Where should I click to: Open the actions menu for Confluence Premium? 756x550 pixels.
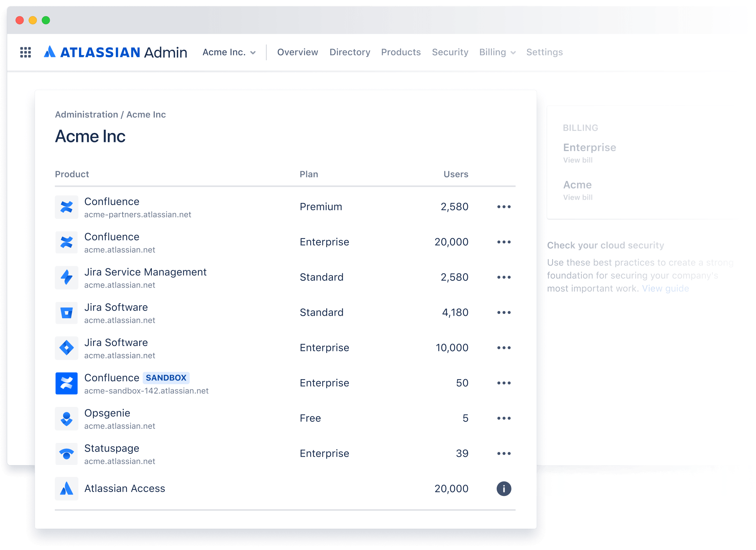tap(504, 207)
